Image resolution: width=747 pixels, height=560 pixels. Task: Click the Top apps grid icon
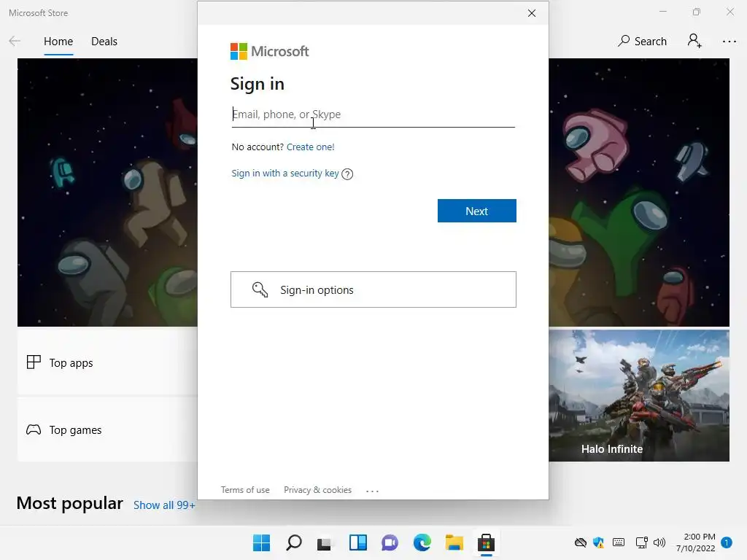(x=34, y=362)
